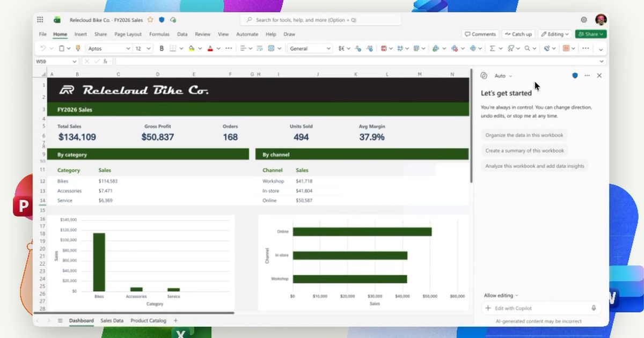Click the Sort and Filter icon
The width and height of the screenshot is (644, 338).
point(510,48)
